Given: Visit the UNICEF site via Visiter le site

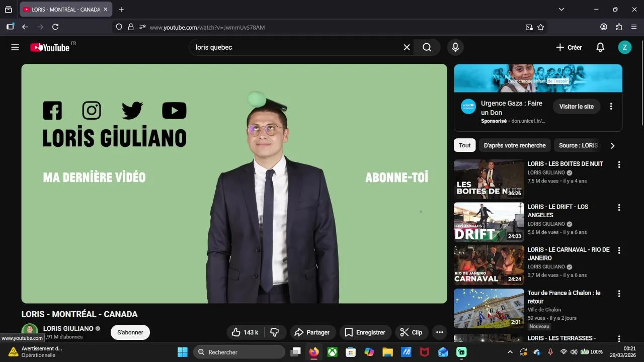Looking at the screenshot, I should tap(577, 107).
